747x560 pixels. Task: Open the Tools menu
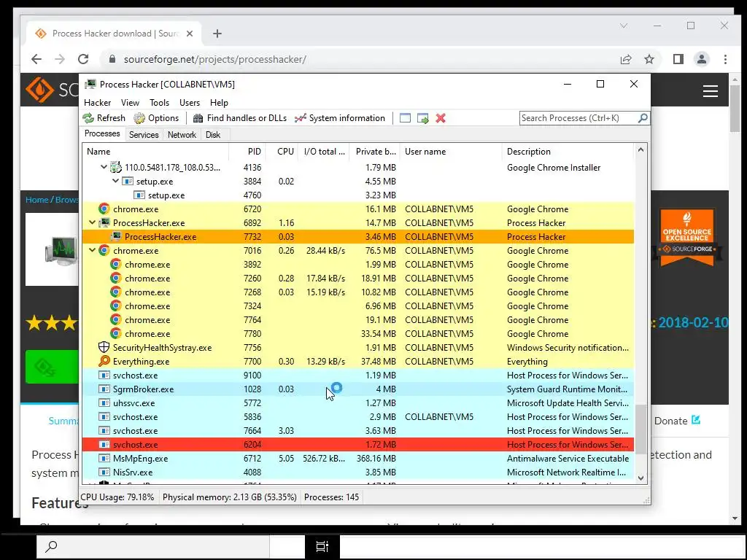(159, 103)
